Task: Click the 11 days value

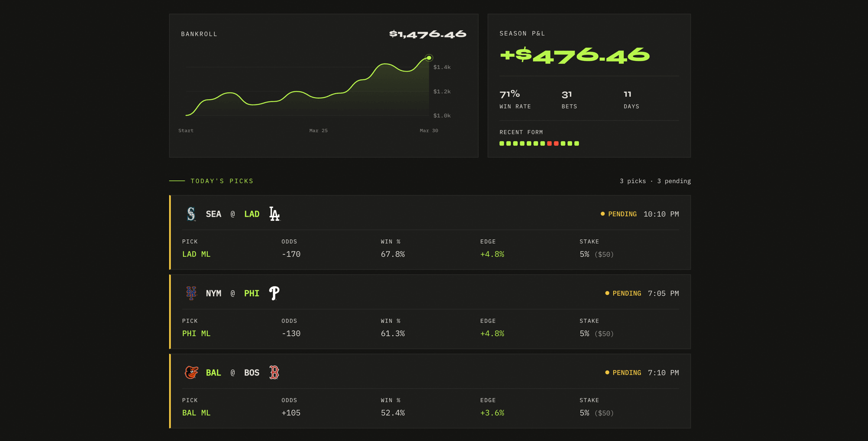Action: pyautogui.click(x=628, y=94)
